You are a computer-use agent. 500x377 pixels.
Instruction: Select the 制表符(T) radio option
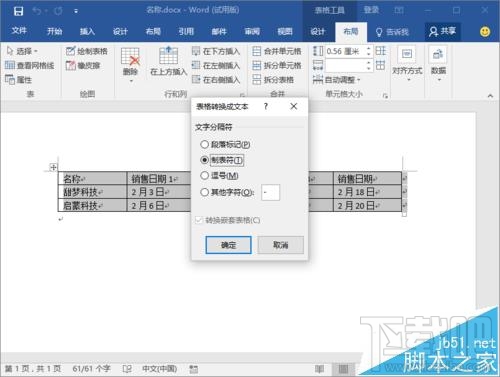point(222,160)
